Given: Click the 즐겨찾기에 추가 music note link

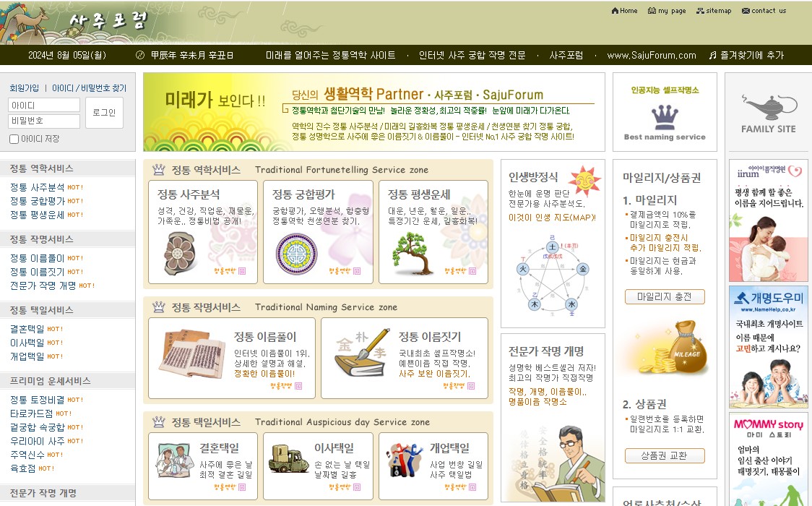Looking at the screenshot, I should point(746,55).
